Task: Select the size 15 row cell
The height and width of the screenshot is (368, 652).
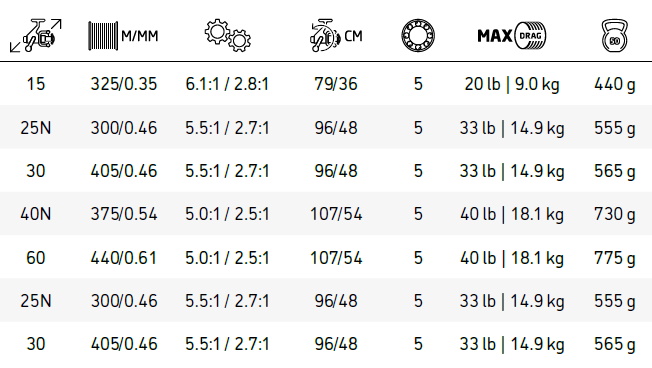Action: [x=36, y=84]
